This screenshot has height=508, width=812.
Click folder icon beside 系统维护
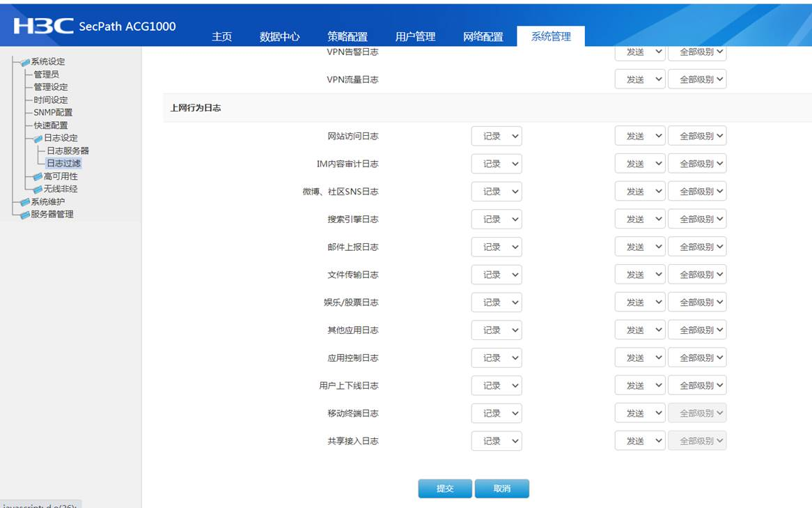pyautogui.click(x=25, y=202)
